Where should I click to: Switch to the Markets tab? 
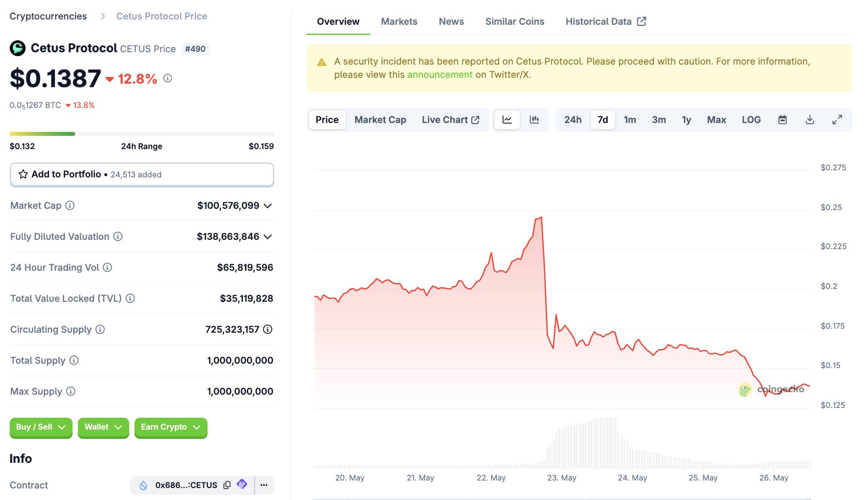(x=399, y=22)
